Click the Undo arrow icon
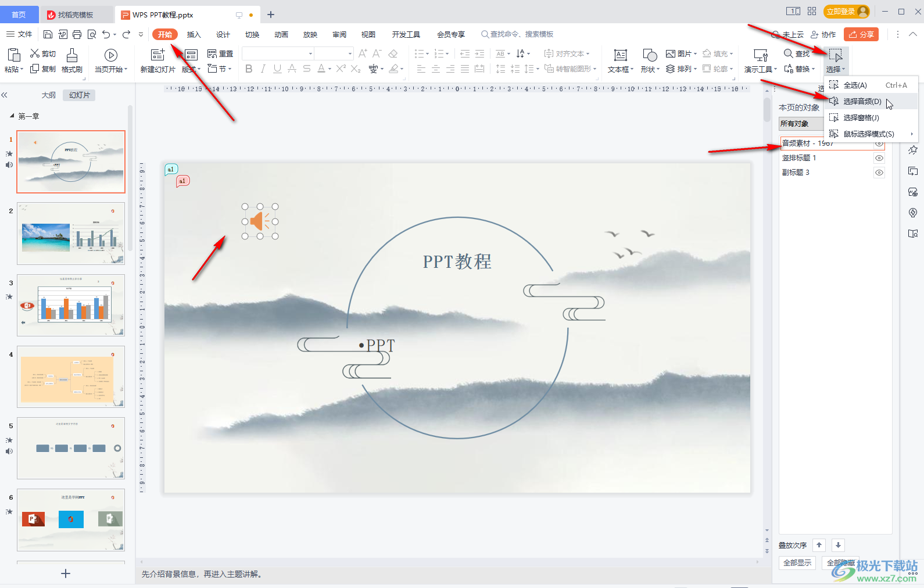The height and width of the screenshot is (588, 924). coord(106,34)
